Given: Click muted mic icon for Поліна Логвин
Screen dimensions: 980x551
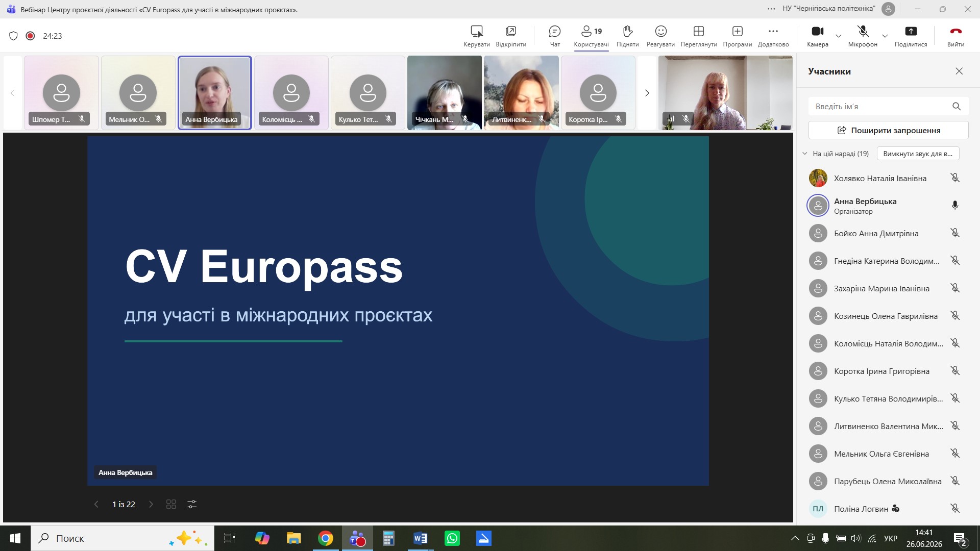Looking at the screenshot, I should (955, 509).
